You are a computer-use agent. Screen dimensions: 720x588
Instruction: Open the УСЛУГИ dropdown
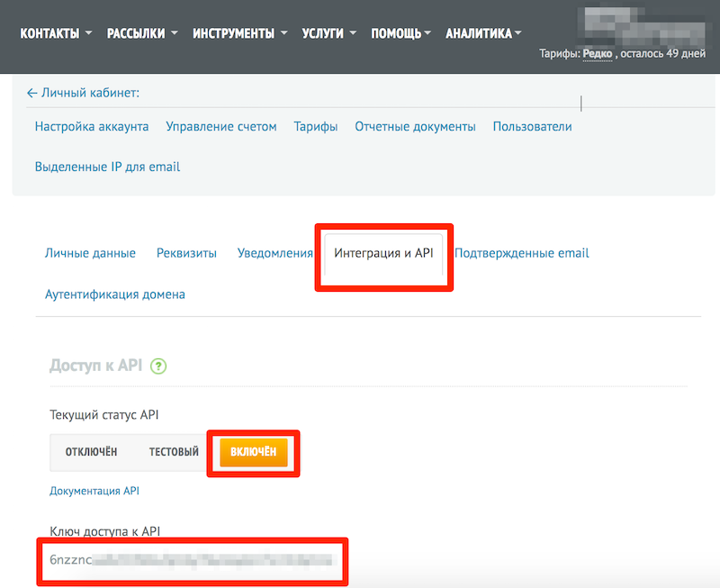point(328,33)
